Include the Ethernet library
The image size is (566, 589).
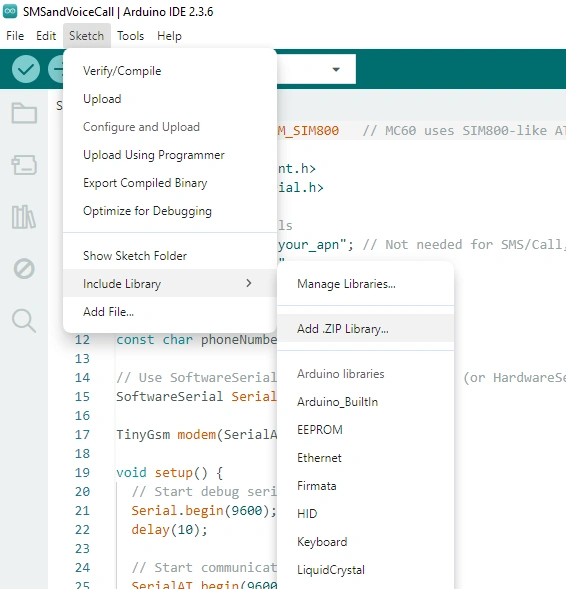(365, 458)
